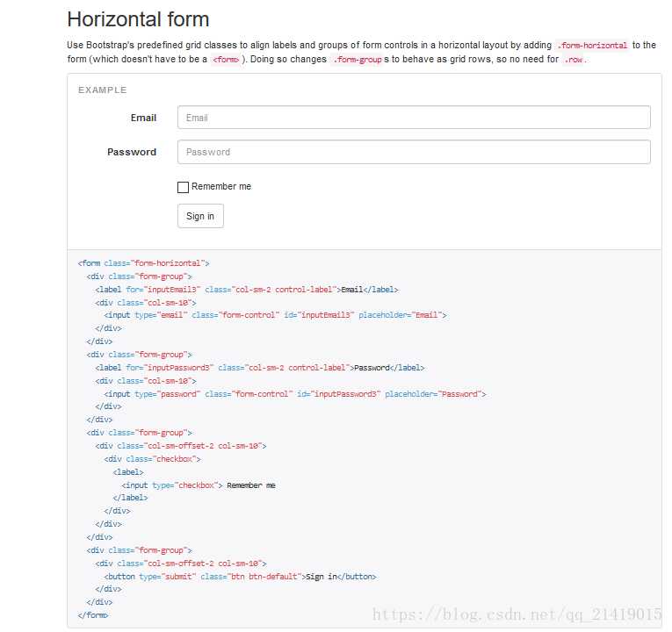Click the input type="email" code line
Image resolution: width=672 pixels, height=632 pixels.
[x=275, y=315]
